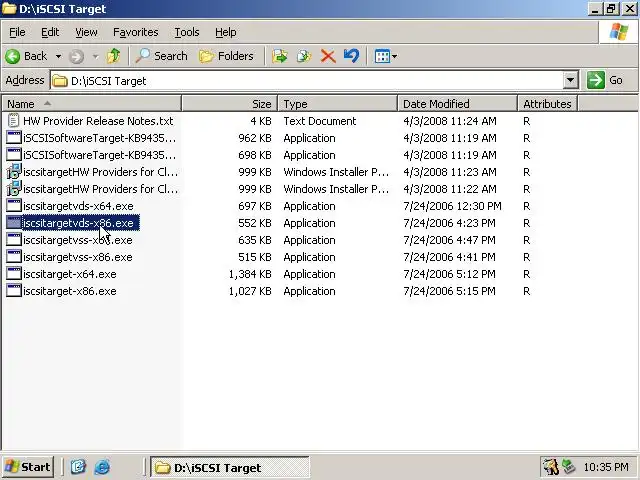Click the network system tray icon
640x480 pixels.
tap(569, 467)
